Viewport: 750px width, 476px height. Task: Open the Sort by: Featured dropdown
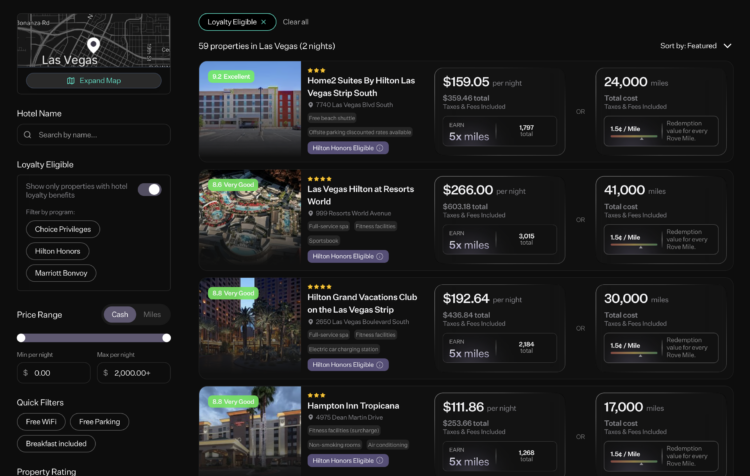pos(696,46)
